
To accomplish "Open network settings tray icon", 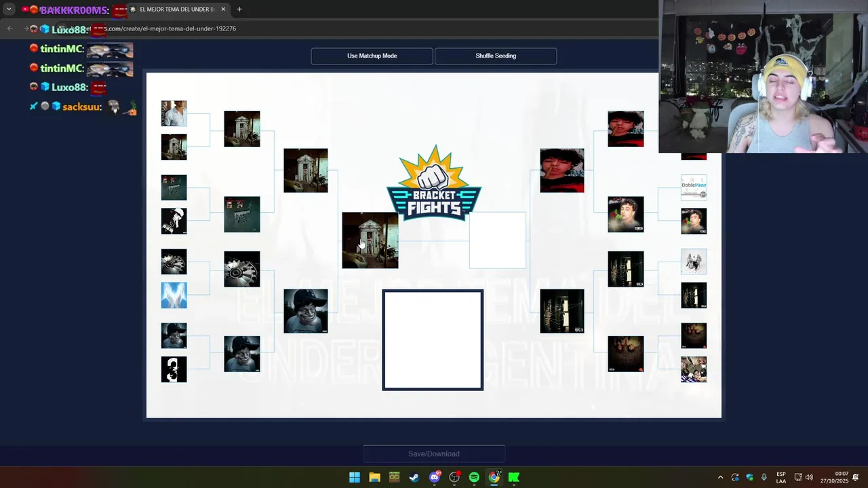I will point(798,477).
